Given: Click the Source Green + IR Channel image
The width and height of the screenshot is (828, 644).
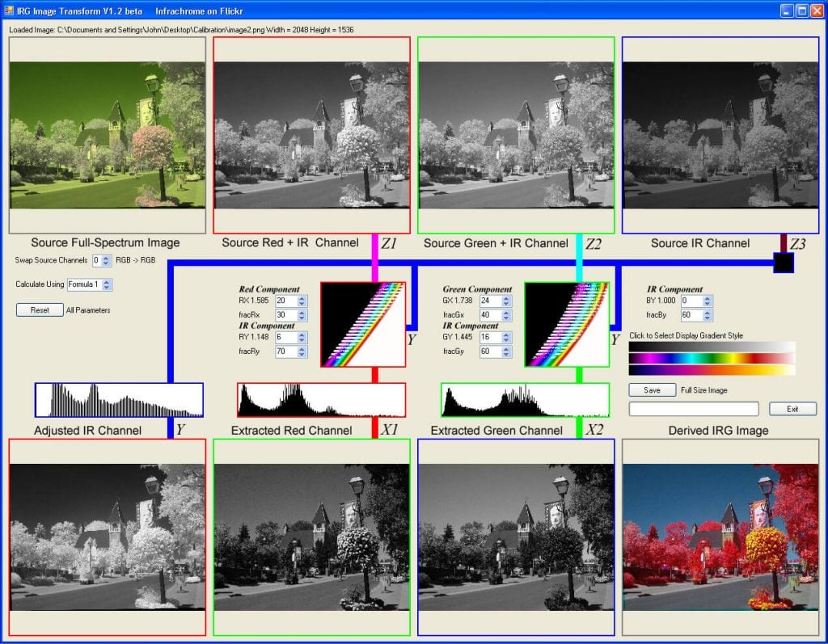Looking at the screenshot, I should point(516,135).
